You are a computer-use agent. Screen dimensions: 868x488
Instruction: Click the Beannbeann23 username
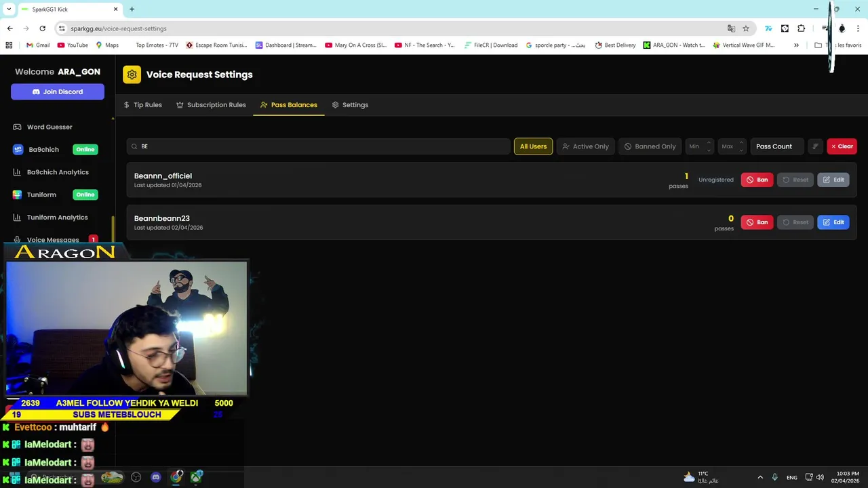[161, 218]
